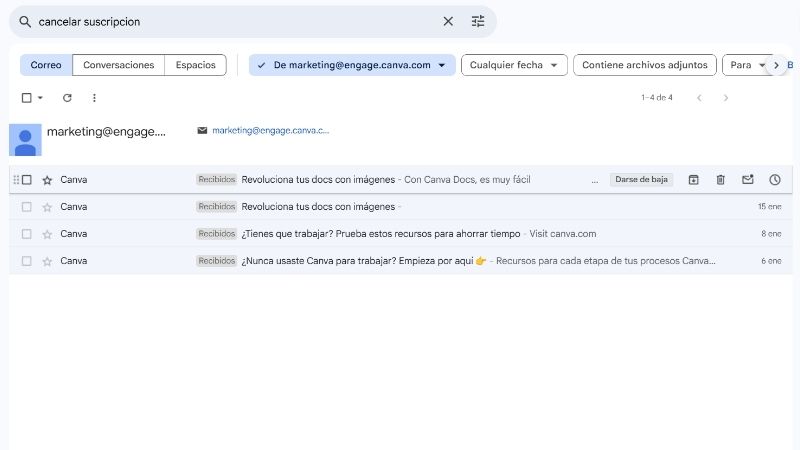800x450 pixels.
Task: Star the Canva email dated 8 ene
Action: point(47,234)
